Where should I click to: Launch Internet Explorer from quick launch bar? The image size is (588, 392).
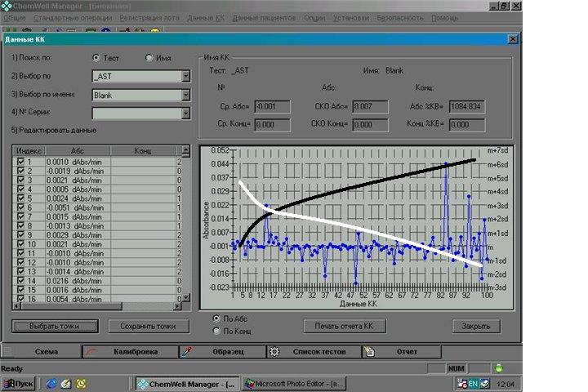point(51,383)
